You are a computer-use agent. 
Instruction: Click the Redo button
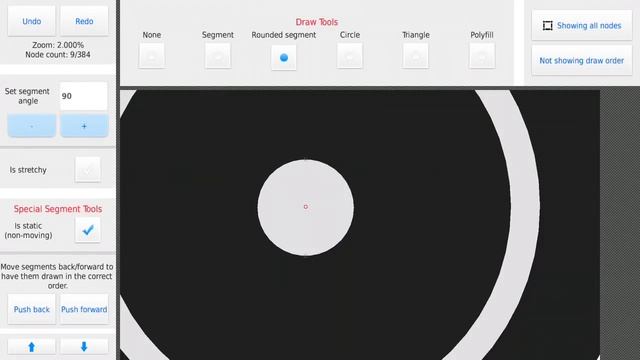(x=84, y=21)
